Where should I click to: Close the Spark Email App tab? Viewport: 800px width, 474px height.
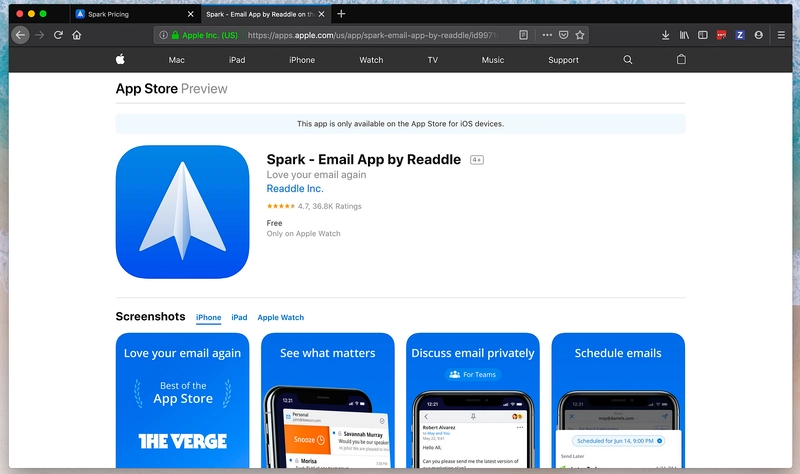pyautogui.click(x=321, y=14)
